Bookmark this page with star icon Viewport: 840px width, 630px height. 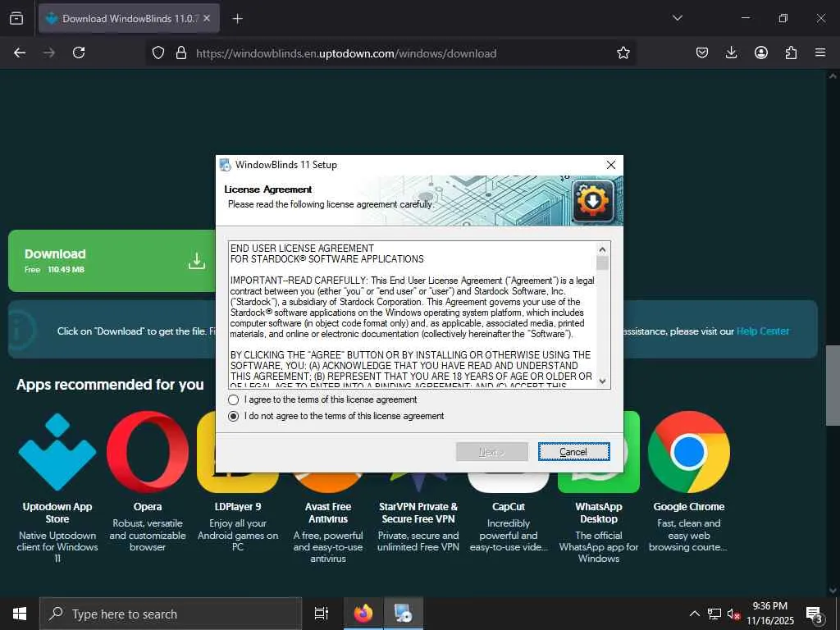click(623, 52)
